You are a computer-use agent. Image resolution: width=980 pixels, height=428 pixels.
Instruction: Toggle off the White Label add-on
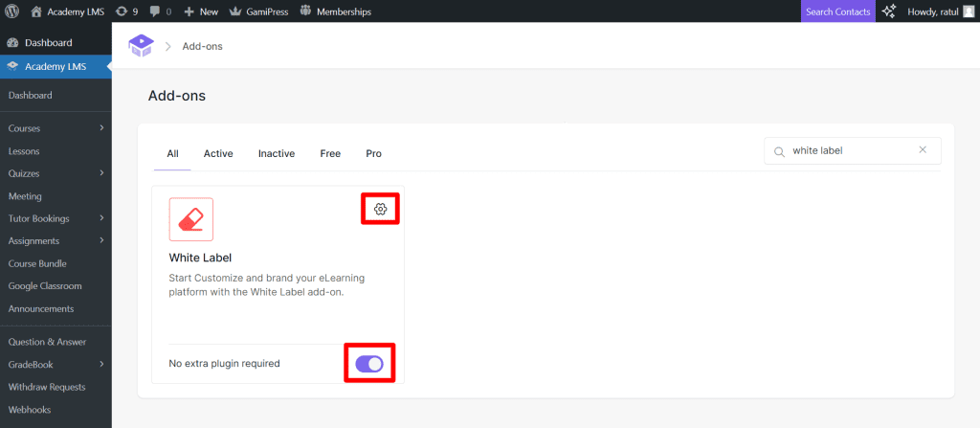pos(368,364)
